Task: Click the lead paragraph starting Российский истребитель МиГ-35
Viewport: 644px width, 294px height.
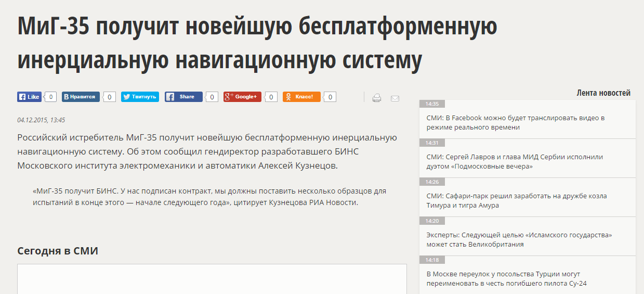Action: pos(207,152)
